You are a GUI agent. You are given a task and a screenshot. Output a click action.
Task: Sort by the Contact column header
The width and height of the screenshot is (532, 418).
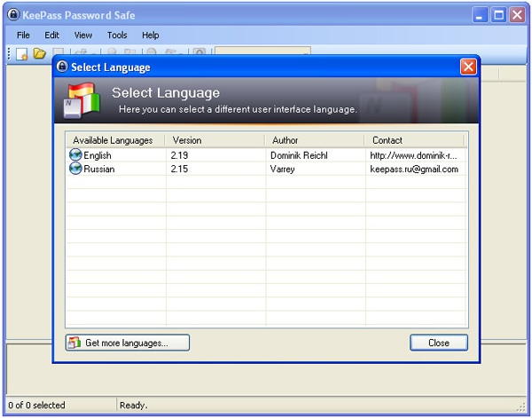click(x=414, y=140)
